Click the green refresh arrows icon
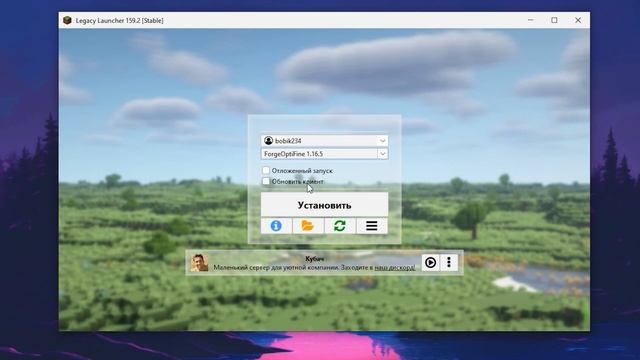Image resolution: width=640 pixels, height=360 pixels. pos(340,226)
